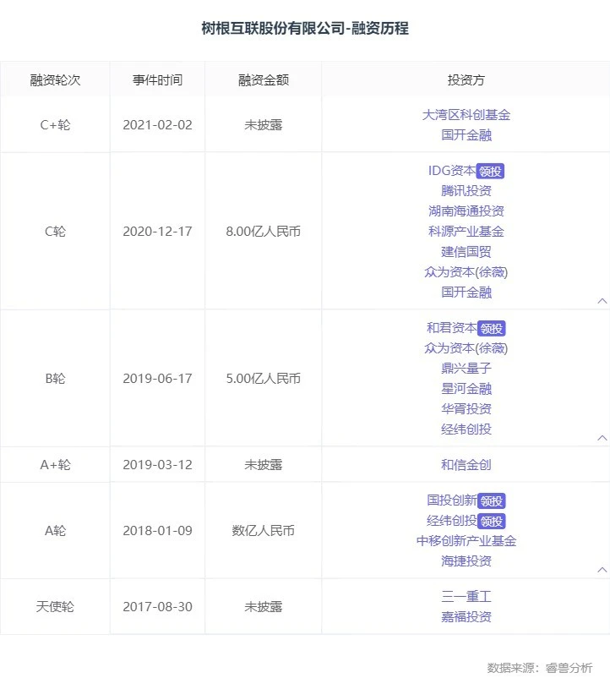The width and height of the screenshot is (610, 700).
Task: Open 三一重工 in the 天使轮 row
Action: coord(466,597)
